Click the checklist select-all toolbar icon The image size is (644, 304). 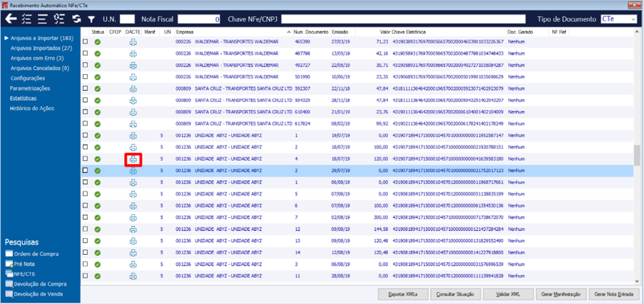click(27, 18)
